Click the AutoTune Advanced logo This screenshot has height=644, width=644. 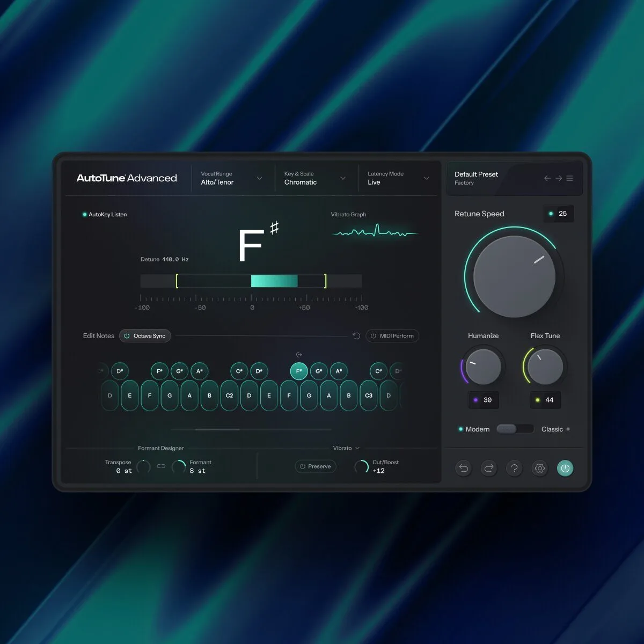point(127,178)
